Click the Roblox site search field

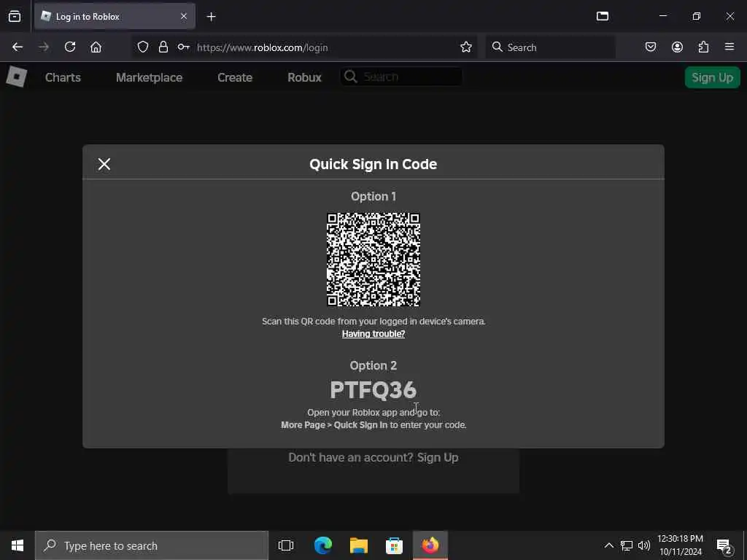[401, 77]
